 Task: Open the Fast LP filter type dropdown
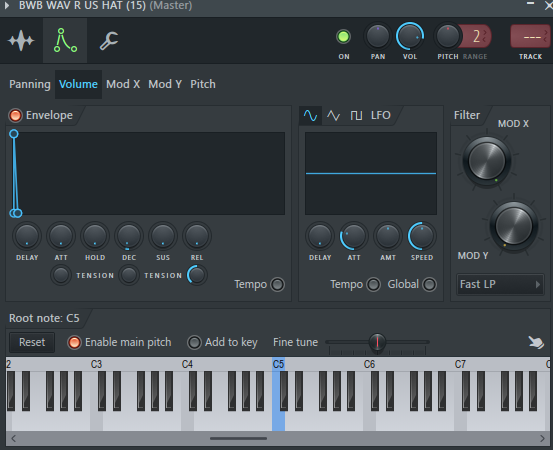click(500, 284)
